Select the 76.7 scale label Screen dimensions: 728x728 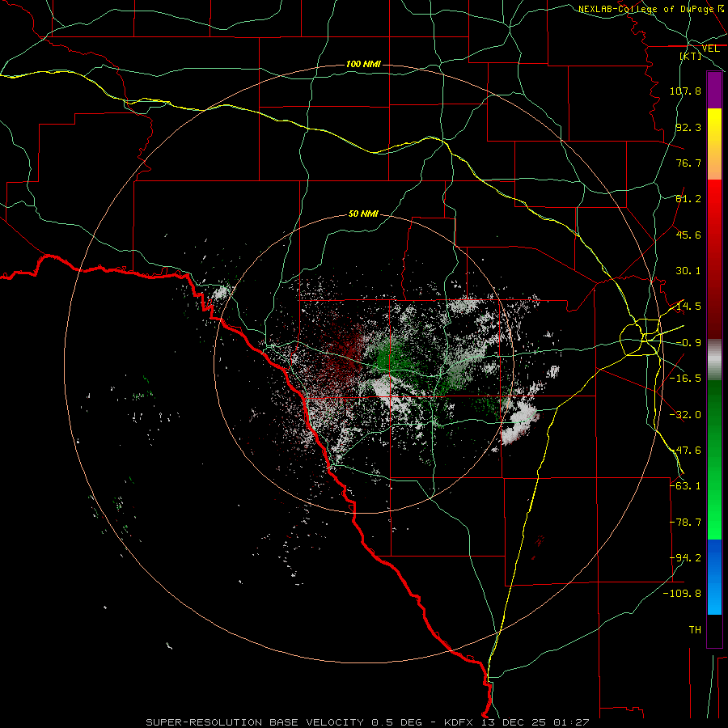tap(688, 163)
